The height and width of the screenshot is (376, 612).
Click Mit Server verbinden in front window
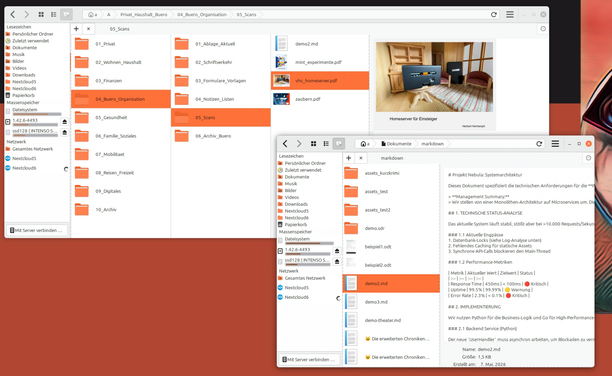pyautogui.click(x=309, y=360)
